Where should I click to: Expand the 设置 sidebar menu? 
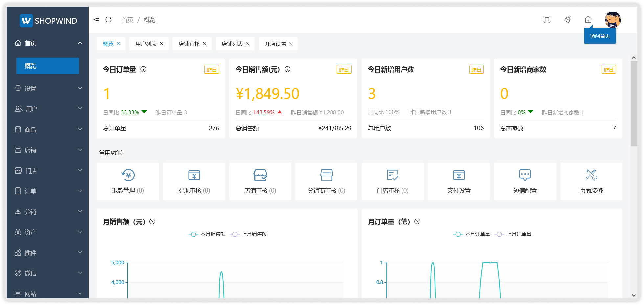click(x=48, y=88)
